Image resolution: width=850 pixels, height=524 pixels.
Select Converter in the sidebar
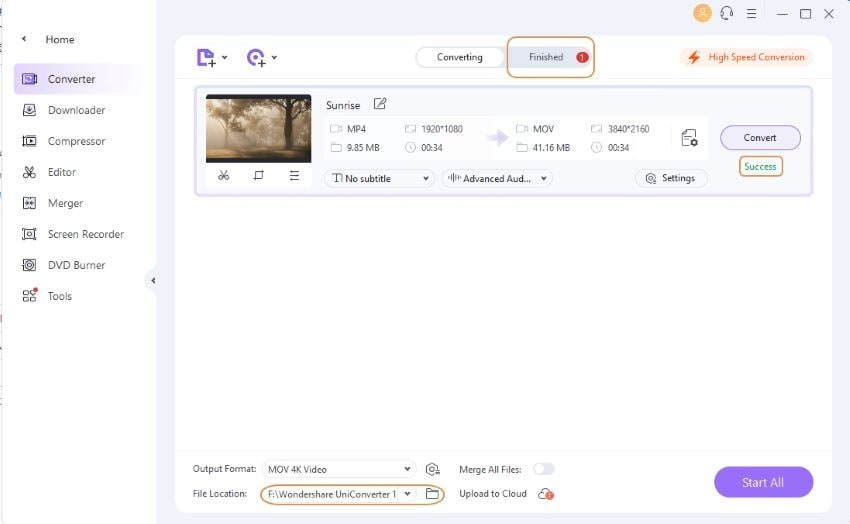(79, 79)
